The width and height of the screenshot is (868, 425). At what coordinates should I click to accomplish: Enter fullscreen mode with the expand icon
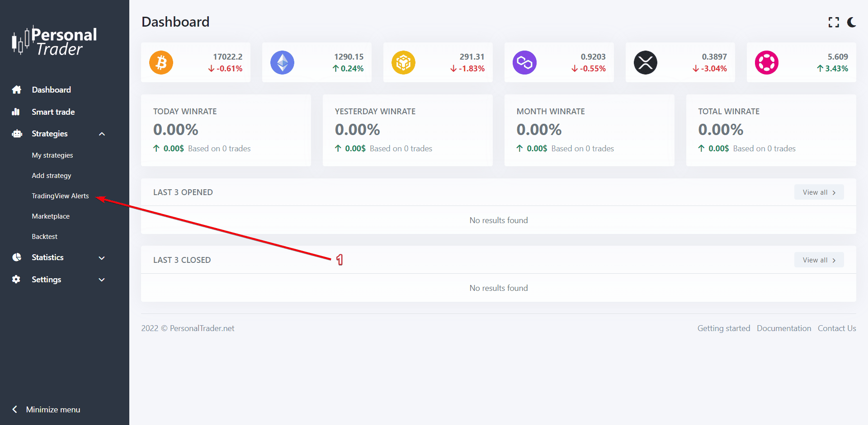point(834,22)
